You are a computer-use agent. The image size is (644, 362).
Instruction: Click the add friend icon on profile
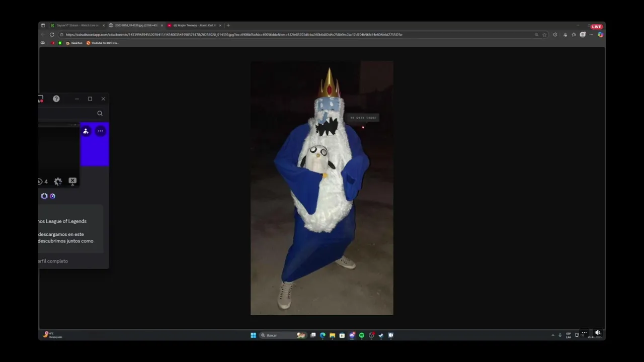[x=86, y=131]
